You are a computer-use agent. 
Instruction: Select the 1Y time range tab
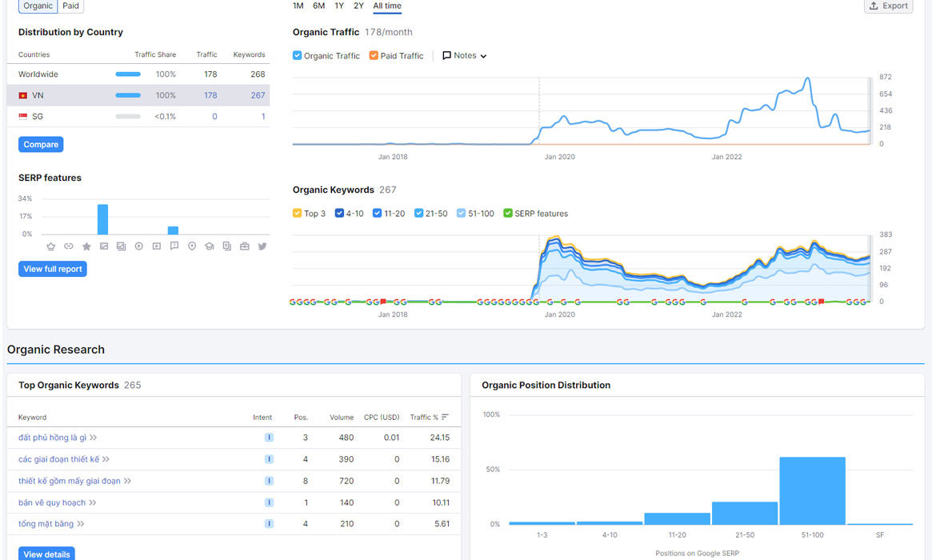pos(339,6)
